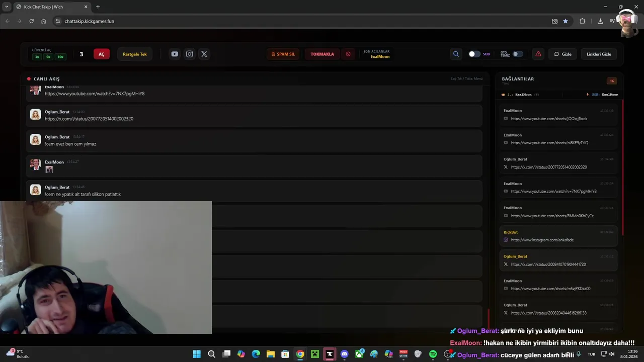Click the '3' counter value in toolbar
The width and height of the screenshot is (644, 362).
(82, 54)
